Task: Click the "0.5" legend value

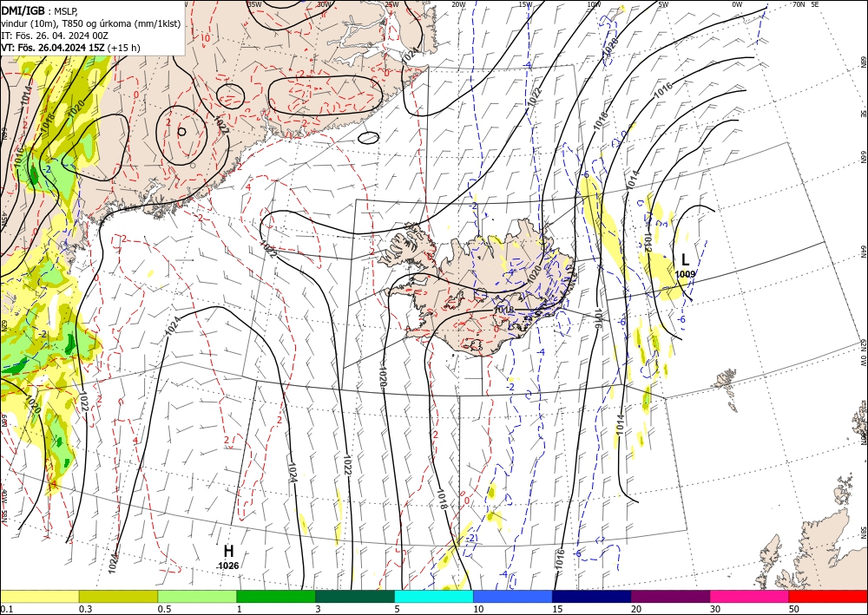Action: point(164,609)
